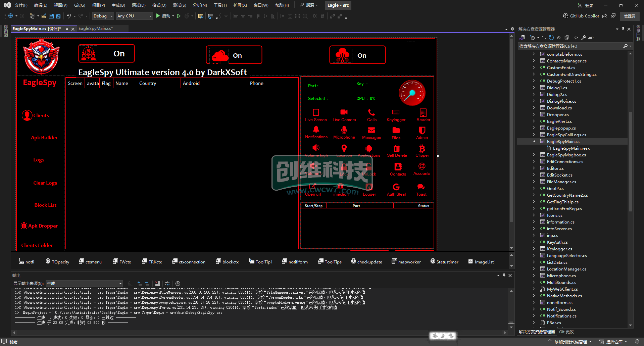Click the Apk Builder sidebar button

point(44,138)
